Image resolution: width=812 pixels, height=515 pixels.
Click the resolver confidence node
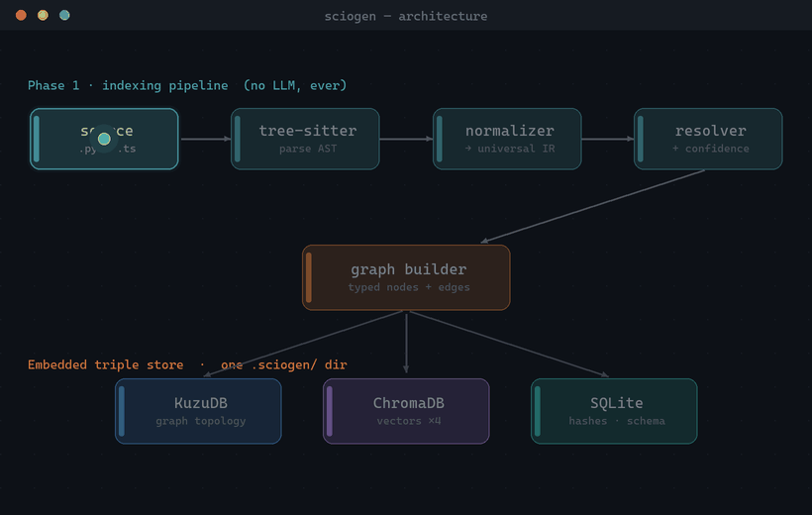(x=708, y=139)
